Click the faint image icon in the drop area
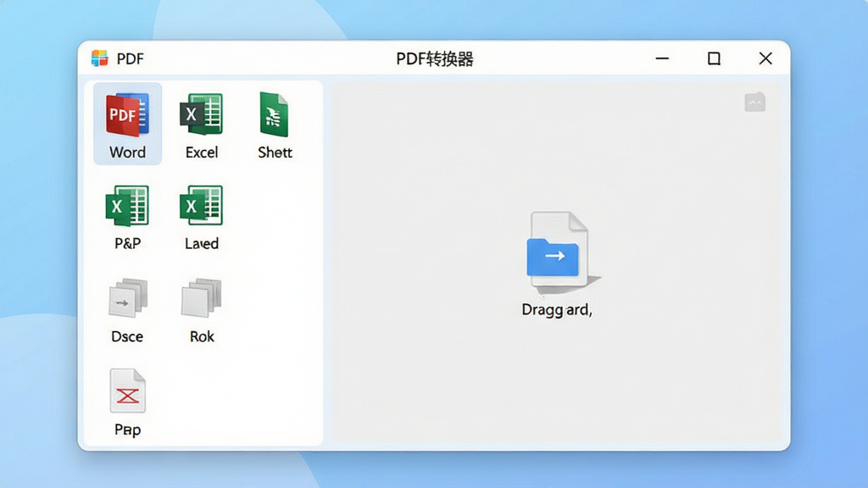868x488 pixels. point(755,102)
